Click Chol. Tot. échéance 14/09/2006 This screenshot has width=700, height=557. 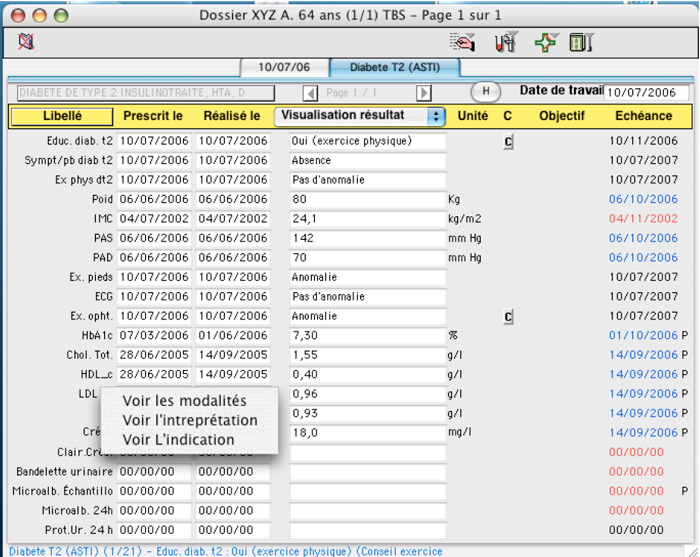click(x=643, y=355)
